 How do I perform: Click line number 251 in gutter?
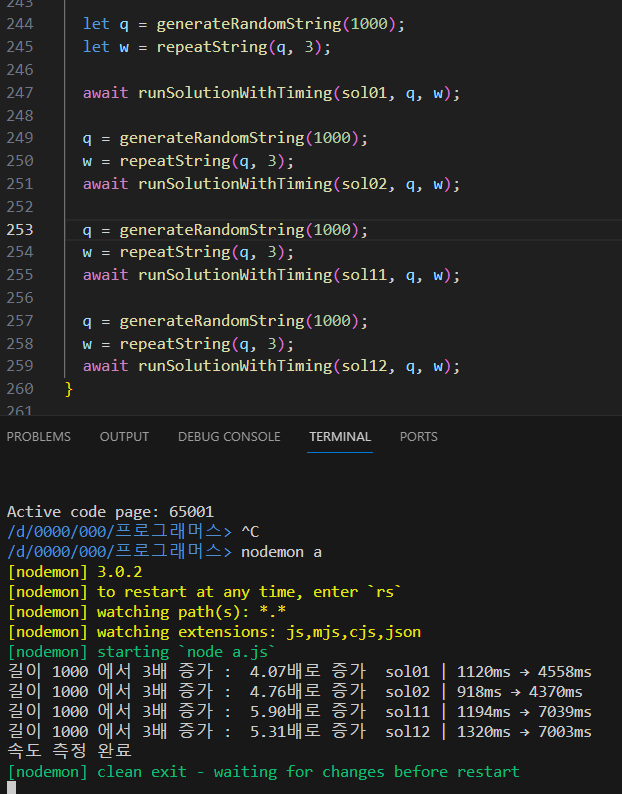coord(20,183)
